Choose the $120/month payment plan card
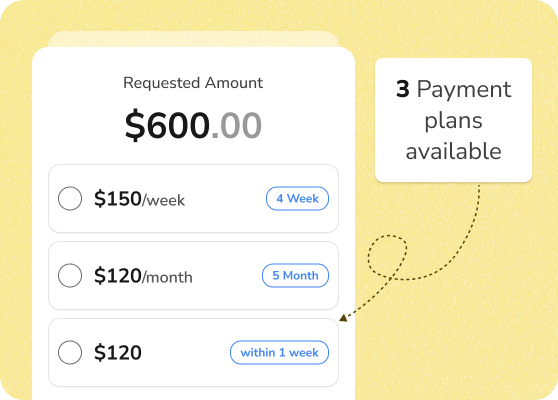Viewport: 558px width, 400px height. pyautogui.click(x=193, y=275)
